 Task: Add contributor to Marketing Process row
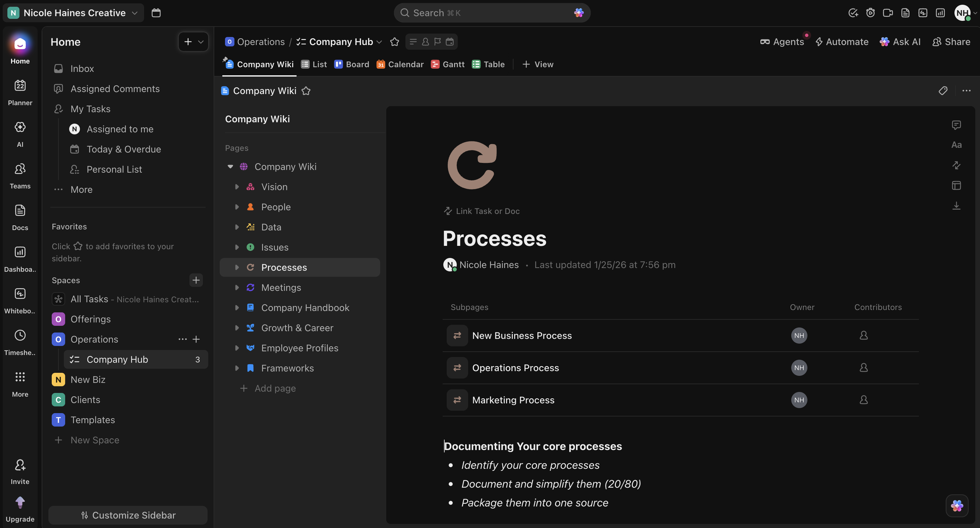coord(864,400)
